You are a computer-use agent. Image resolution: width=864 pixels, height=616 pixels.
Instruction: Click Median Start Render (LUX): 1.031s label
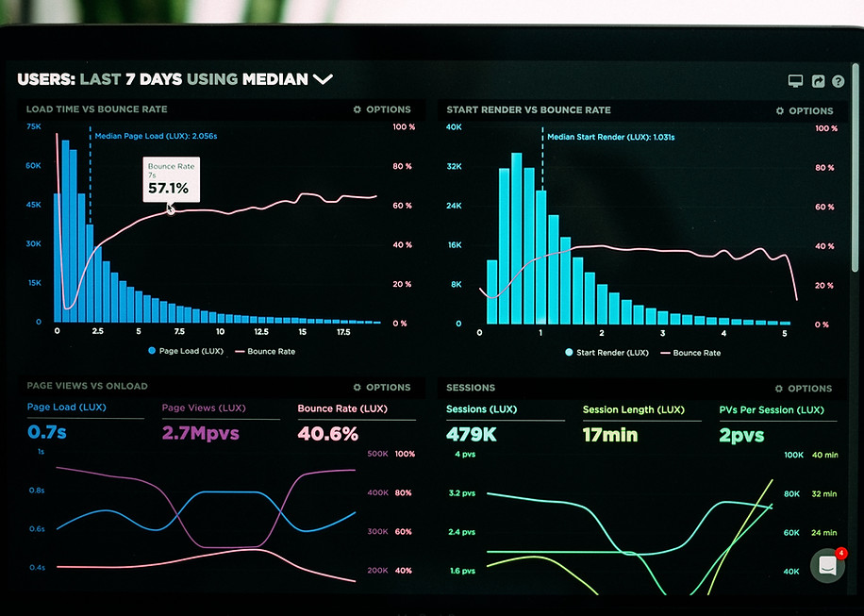tap(610, 137)
